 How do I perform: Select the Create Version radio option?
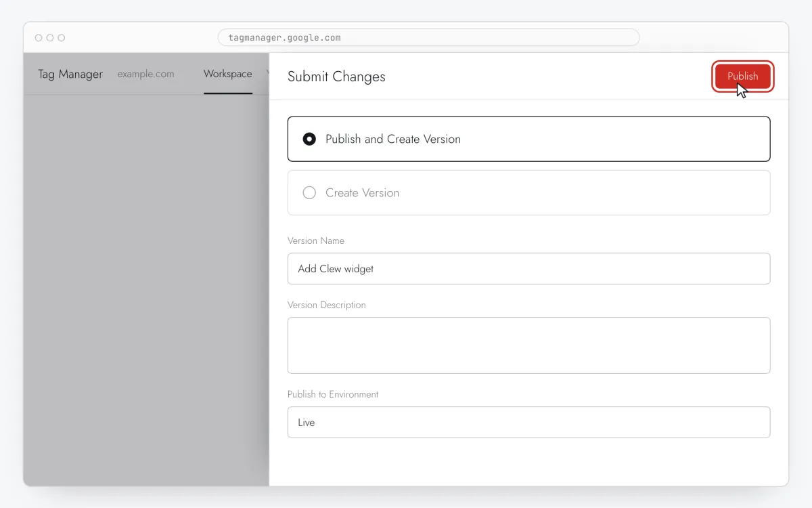tap(528, 192)
